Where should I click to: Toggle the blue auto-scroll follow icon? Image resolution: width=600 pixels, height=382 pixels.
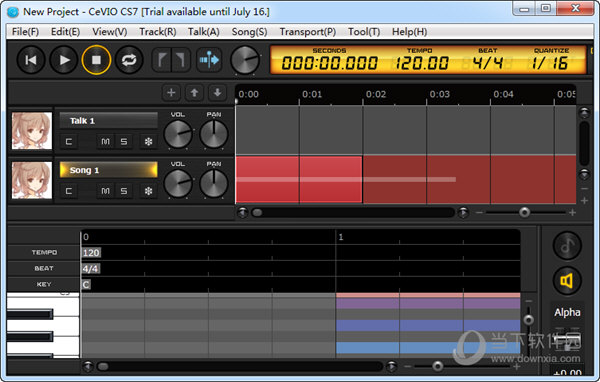point(209,60)
